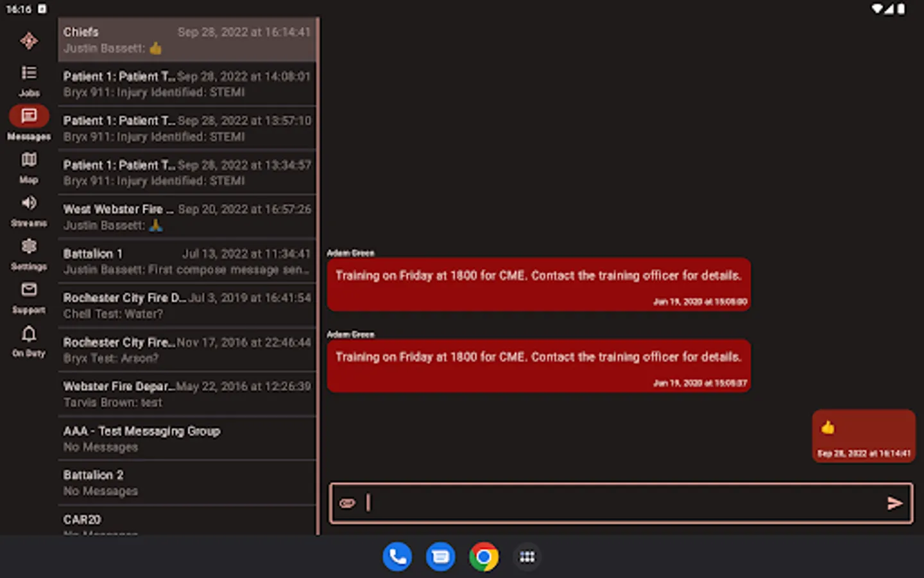
Task: Focus the message compose text field
Action: click(621, 504)
